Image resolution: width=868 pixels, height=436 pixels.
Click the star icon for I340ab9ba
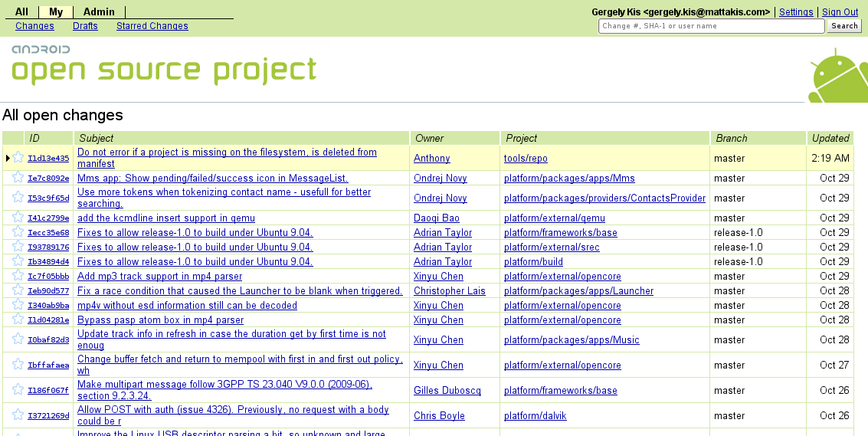click(x=18, y=304)
